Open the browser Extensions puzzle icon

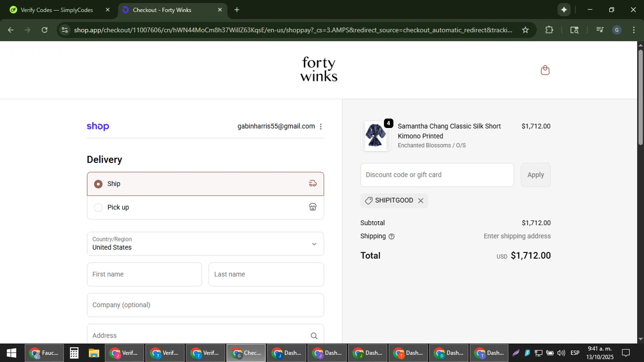click(x=549, y=30)
